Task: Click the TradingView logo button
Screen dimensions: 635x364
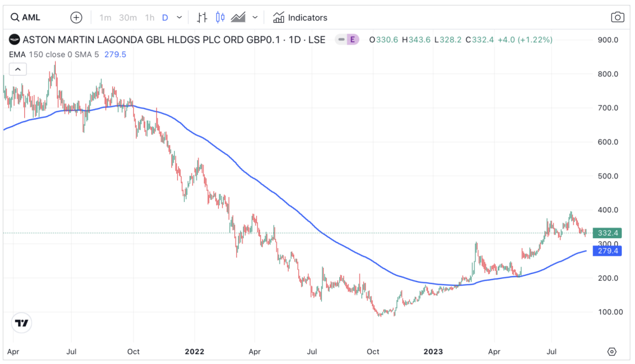Action: (22, 323)
